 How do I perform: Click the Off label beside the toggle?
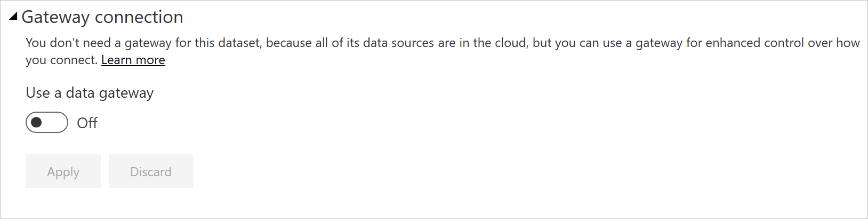pyautogui.click(x=87, y=123)
